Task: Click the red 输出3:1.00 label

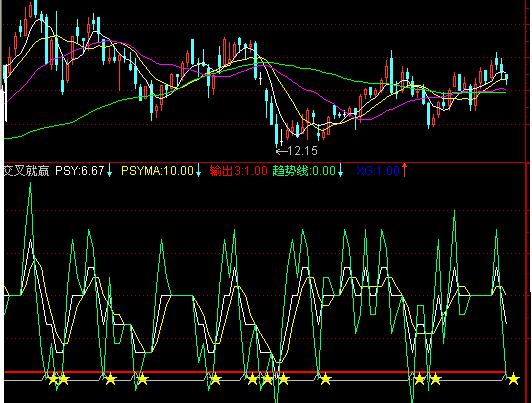Action: click(239, 171)
